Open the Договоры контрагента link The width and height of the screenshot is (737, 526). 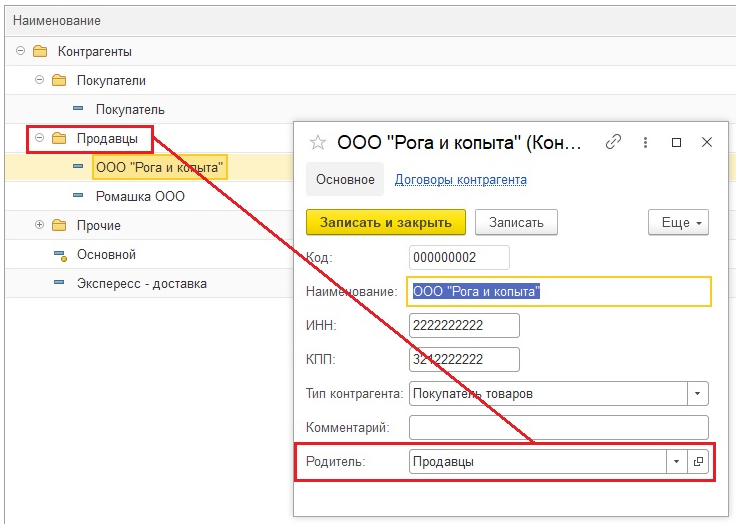(460, 180)
